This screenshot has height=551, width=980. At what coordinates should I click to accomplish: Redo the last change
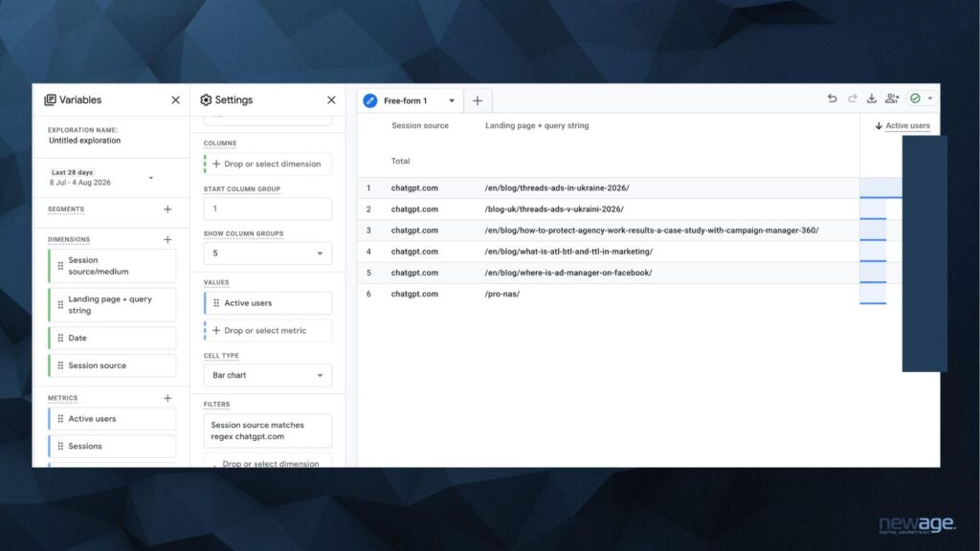pos(852,99)
